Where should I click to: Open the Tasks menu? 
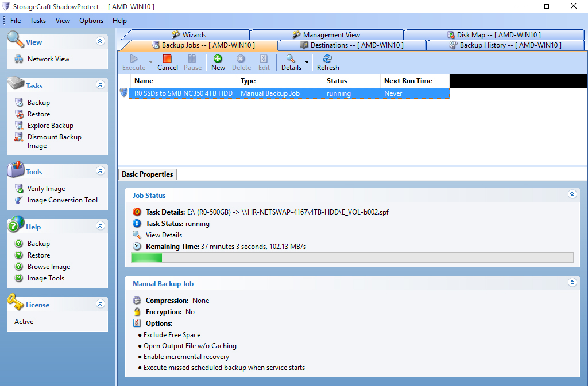[38, 21]
